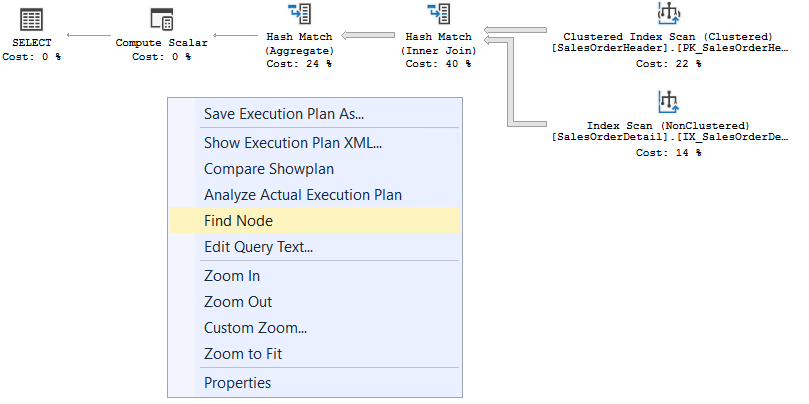Choose Find Node in context menu
The width and height of the screenshot is (809, 404).
click(x=238, y=221)
